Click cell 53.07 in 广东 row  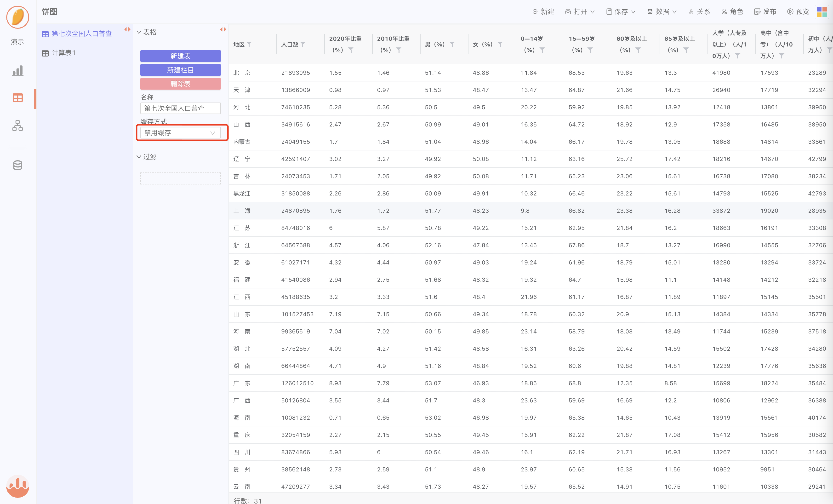coord(433,383)
